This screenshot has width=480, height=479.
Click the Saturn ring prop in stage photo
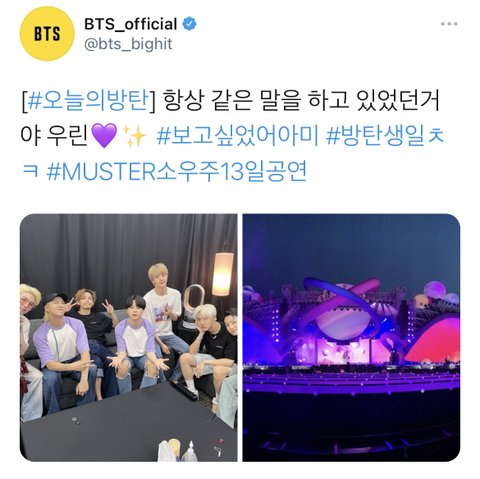coord(341,305)
